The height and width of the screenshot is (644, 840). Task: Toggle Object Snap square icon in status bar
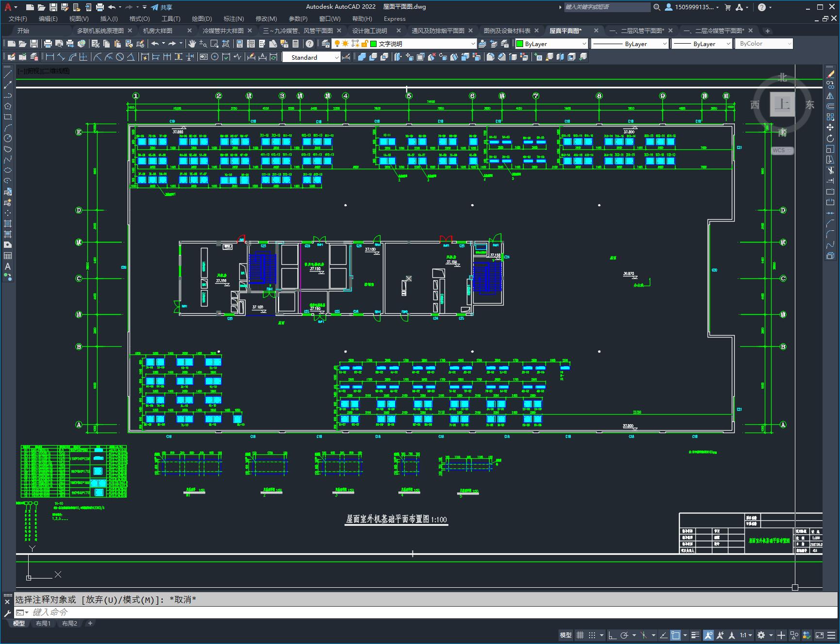675,635
